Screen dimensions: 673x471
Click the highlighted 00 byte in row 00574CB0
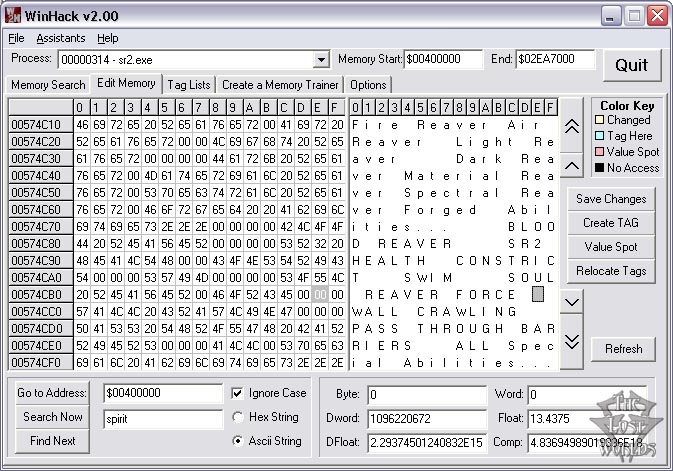(x=320, y=295)
